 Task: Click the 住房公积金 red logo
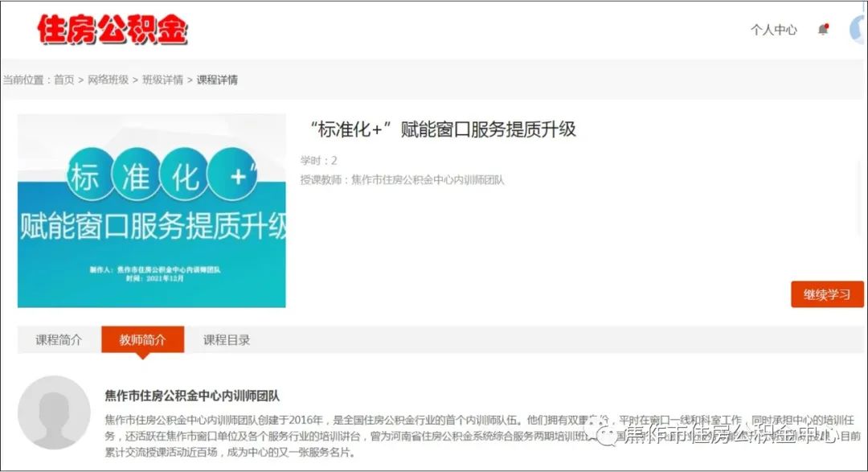coord(112,31)
